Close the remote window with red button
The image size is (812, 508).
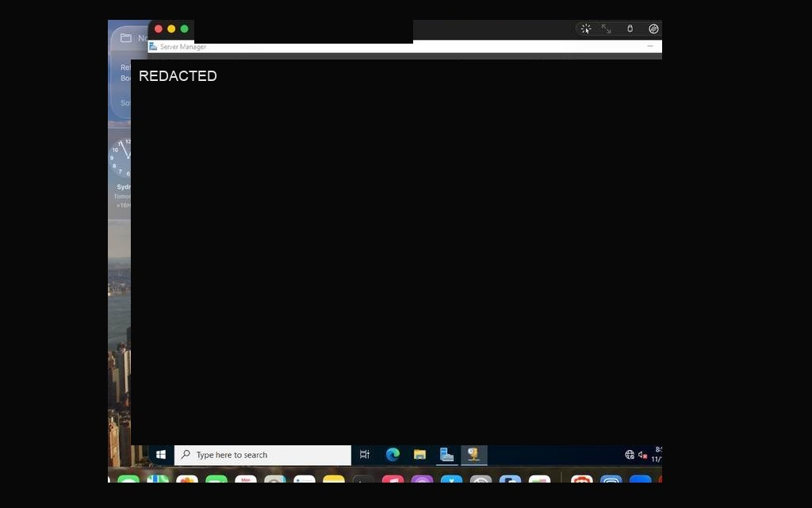(x=159, y=29)
